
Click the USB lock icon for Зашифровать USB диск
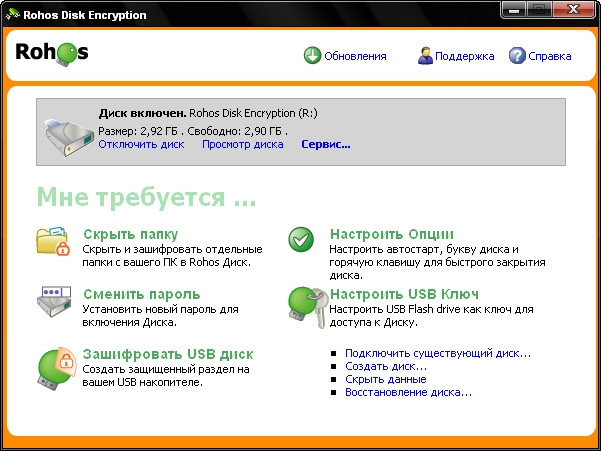pyautogui.click(x=56, y=368)
